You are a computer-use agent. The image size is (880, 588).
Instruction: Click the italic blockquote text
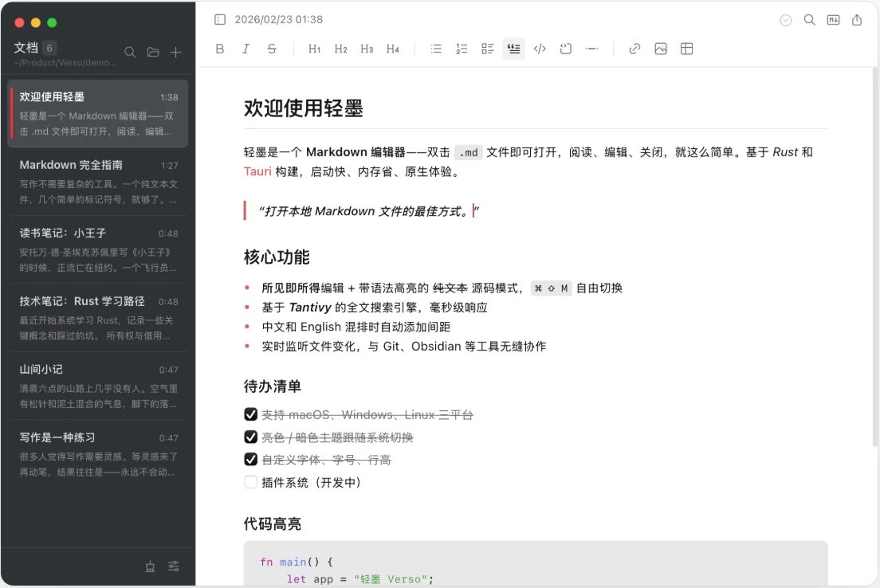pyautogui.click(x=369, y=211)
